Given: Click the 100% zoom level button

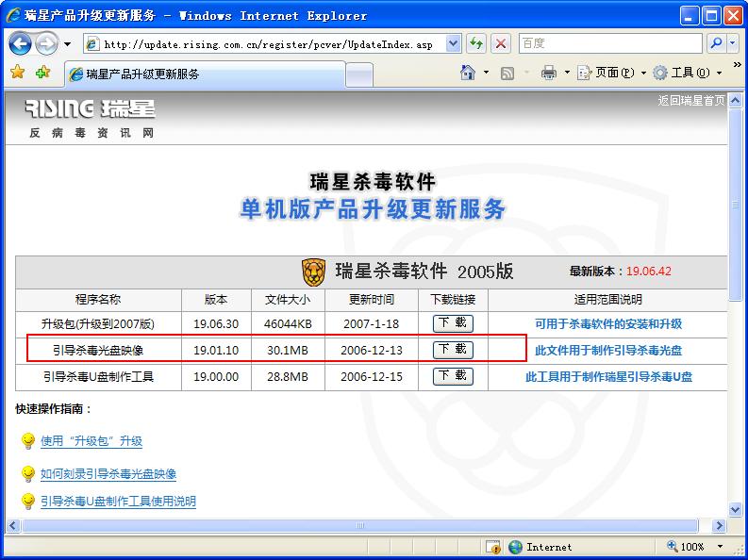Looking at the screenshot, I should pyautogui.click(x=686, y=547).
